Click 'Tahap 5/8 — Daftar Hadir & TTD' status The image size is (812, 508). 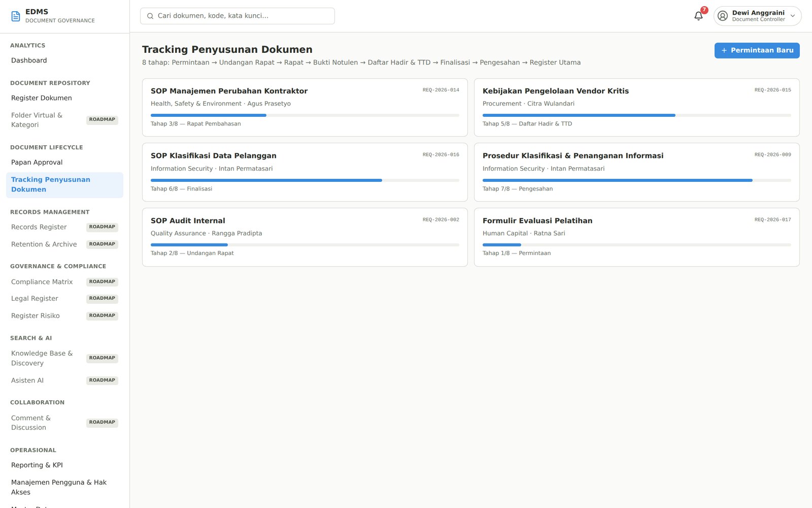click(527, 124)
